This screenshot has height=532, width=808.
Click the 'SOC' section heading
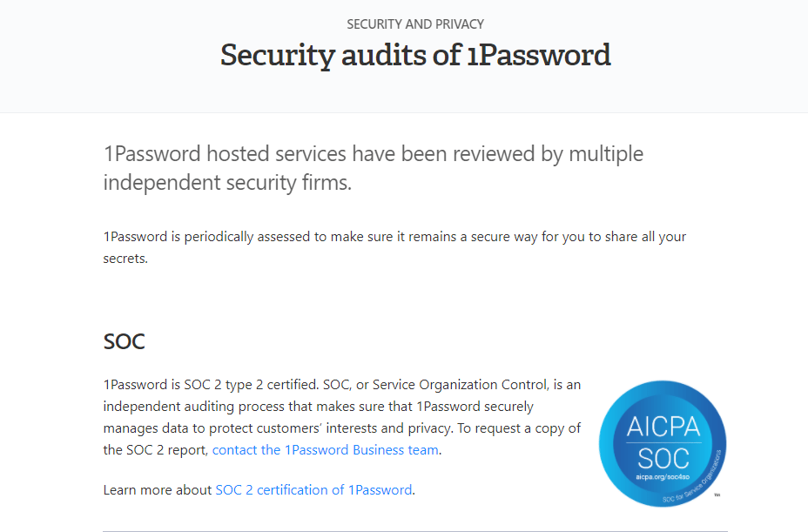pyautogui.click(x=125, y=341)
